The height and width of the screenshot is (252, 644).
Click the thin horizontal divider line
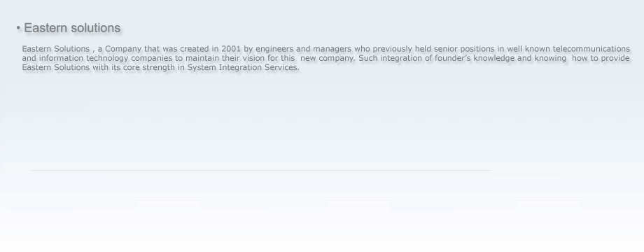coord(261,170)
